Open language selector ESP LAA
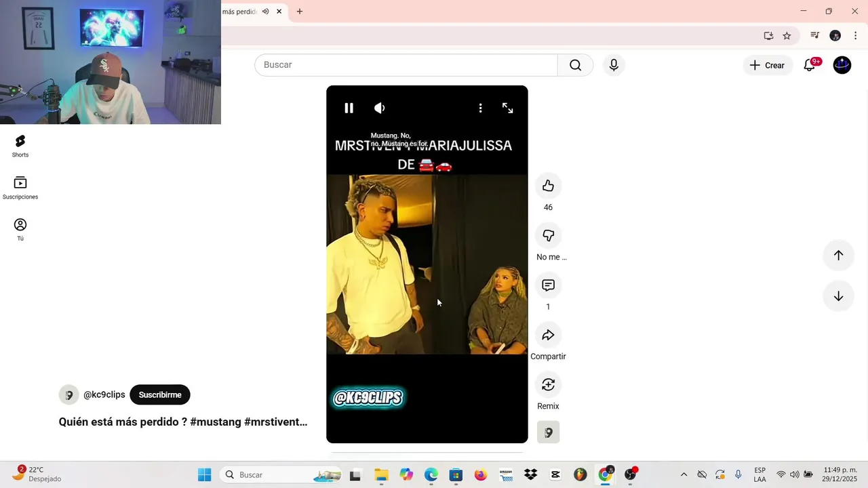The image size is (868, 488). [x=760, y=475]
